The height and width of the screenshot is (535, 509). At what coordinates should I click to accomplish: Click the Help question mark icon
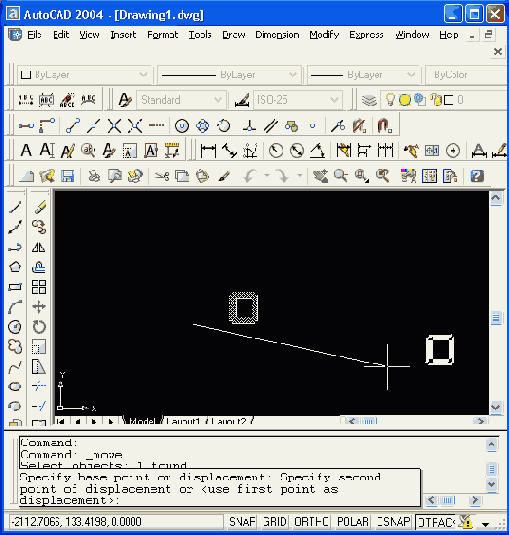[477, 176]
